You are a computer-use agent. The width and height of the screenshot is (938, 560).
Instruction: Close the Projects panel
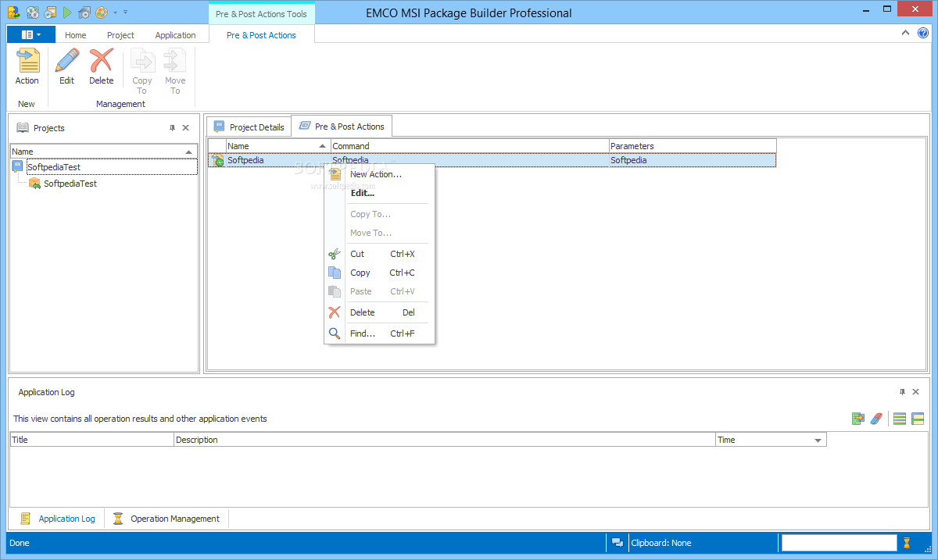click(185, 128)
